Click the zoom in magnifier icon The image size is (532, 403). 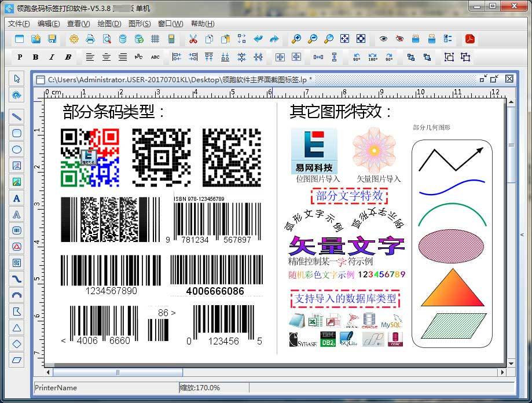coord(296,39)
